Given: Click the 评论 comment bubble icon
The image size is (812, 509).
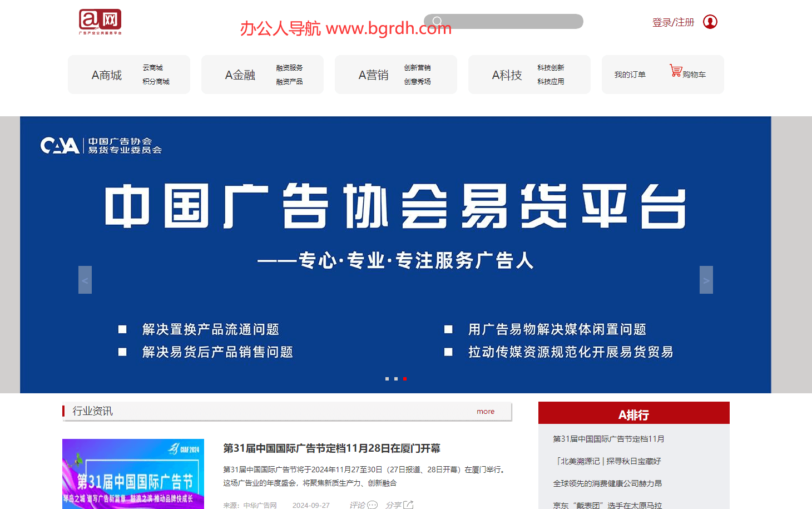Looking at the screenshot, I should [x=371, y=504].
